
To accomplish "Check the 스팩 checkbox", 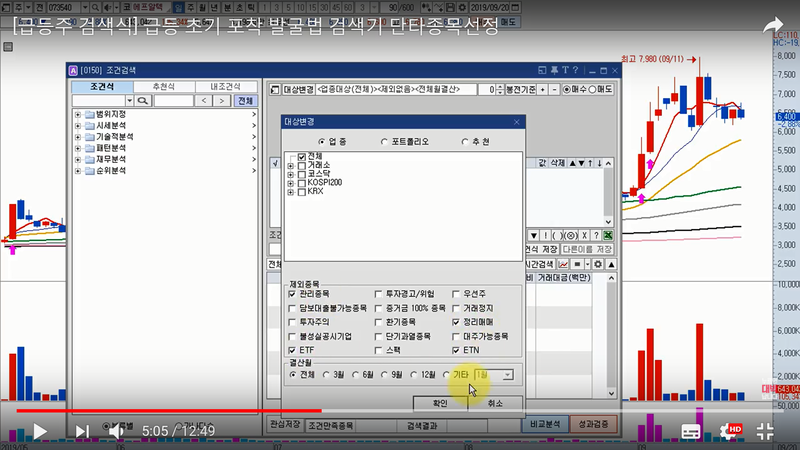I will pyautogui.click(x=379, y=351).
